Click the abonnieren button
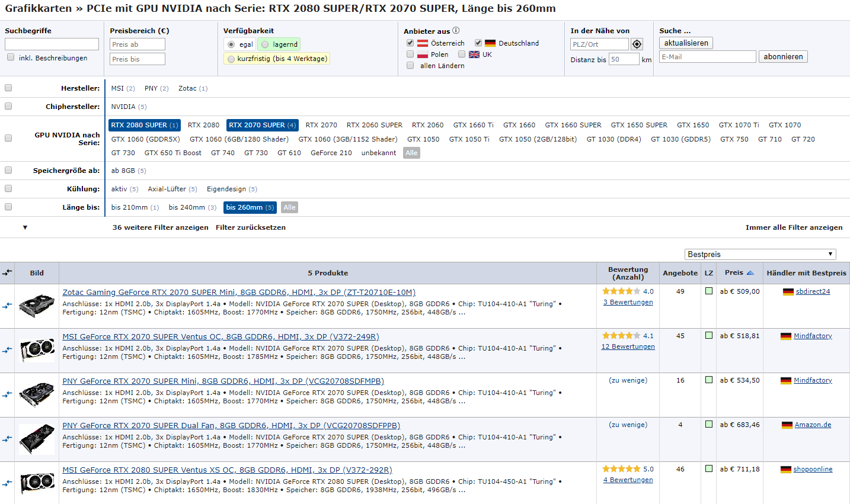 (783, 57)
